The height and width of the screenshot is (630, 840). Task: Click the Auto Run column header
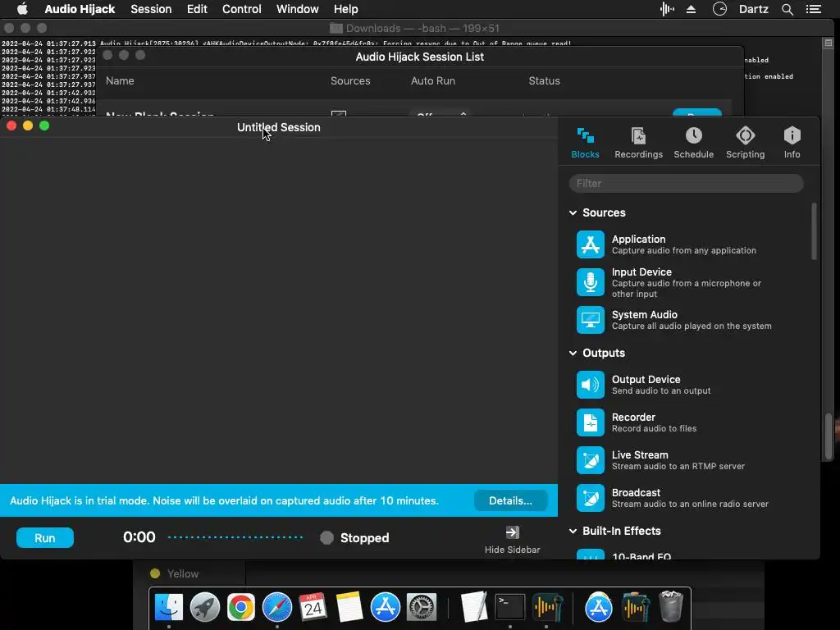point(433,81)
